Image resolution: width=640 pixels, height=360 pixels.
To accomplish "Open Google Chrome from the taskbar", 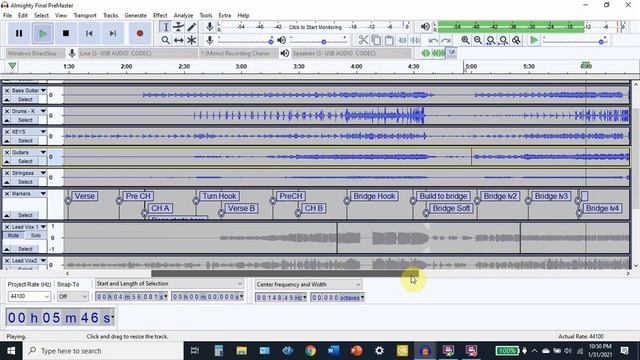I will pos(311,351).
